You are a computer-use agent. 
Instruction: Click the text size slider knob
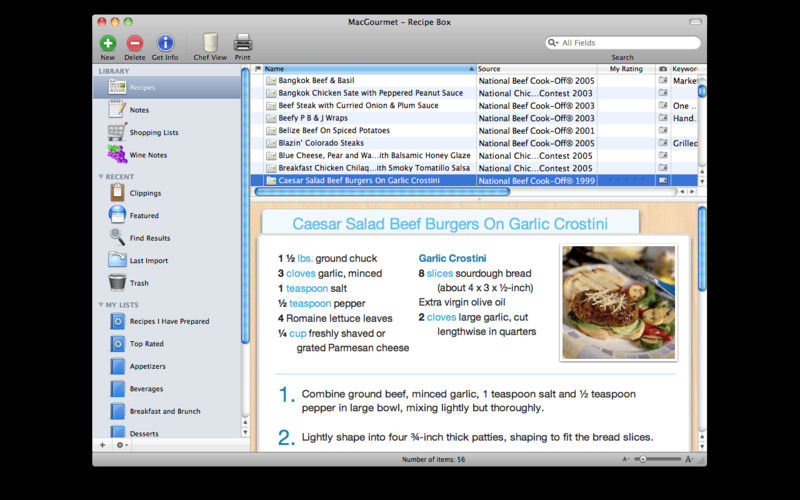tap(643, 459)
